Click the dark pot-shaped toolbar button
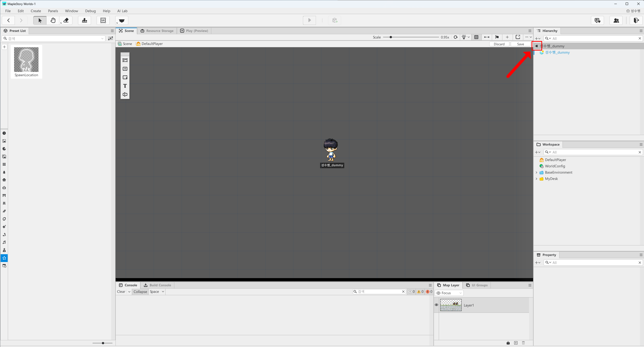The image size is (644, 347). point(122,20)
